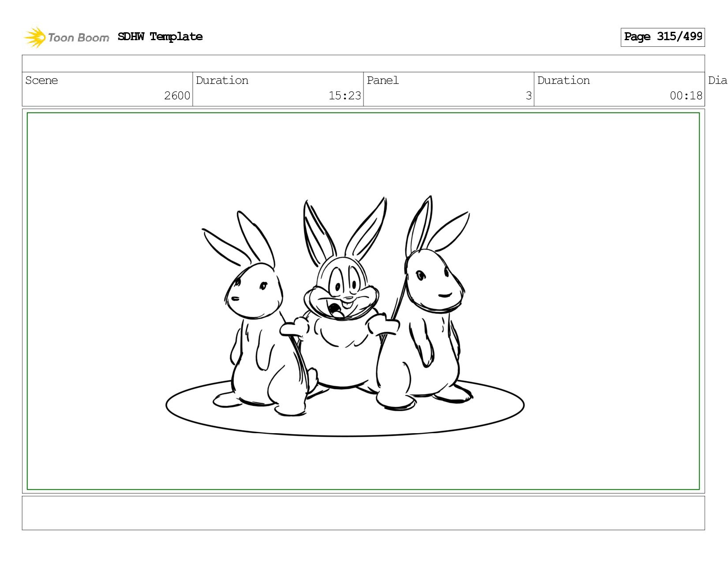This screenshot has width=728, height=563.
Task: Select scene number 2600
Action: [177, 96]
